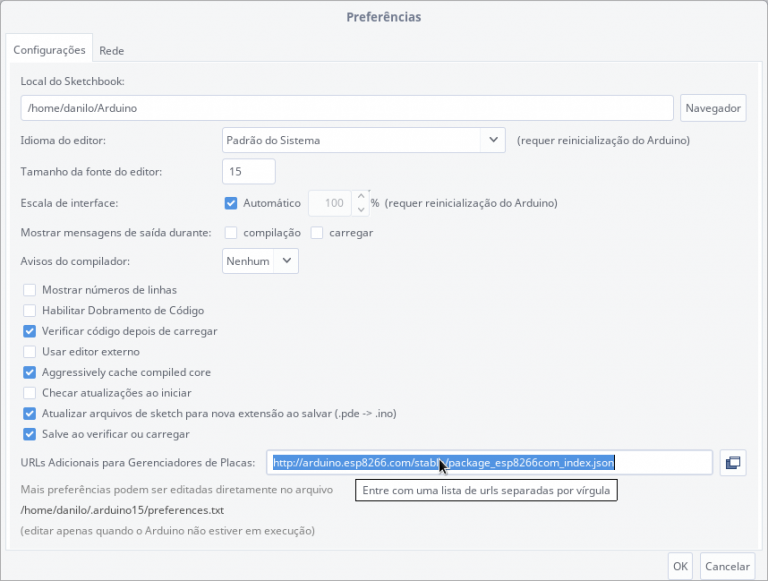Disable Aggressively cache compiled core
Screen dimensions: 768x581
pyautogui.click(x=30, y=372)
